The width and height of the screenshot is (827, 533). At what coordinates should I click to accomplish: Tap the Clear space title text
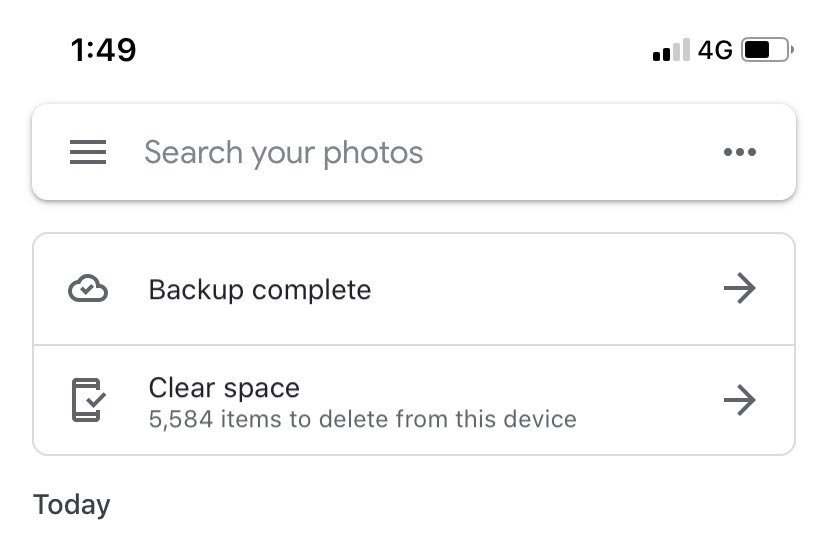(224, 389)
